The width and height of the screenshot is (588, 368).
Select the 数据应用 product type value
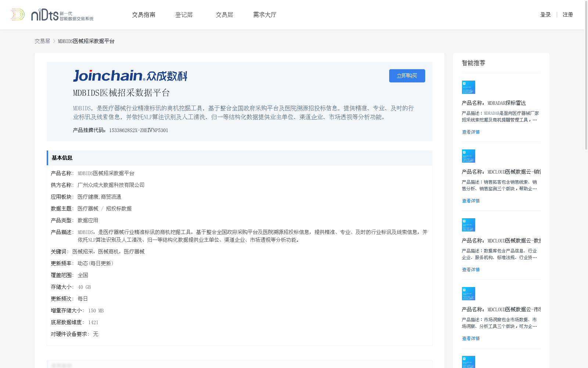(88, 220)
